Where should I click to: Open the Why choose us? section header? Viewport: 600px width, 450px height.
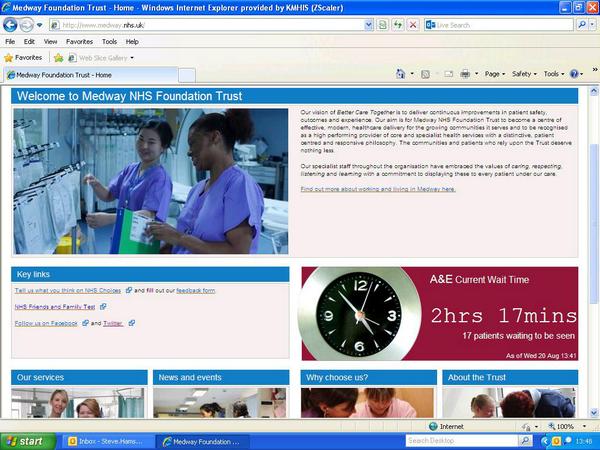pyautogui.click(x=368, y=377)
